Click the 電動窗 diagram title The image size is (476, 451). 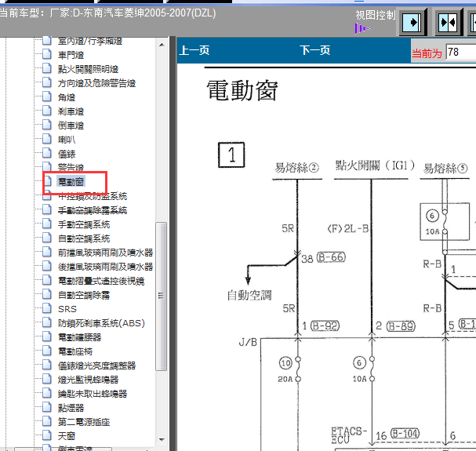point(242,90)
